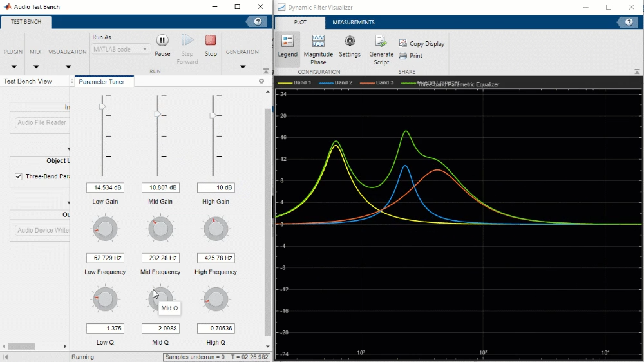Toggle Overall Equalizer legend entry
This screenshot has width=644, height=362.
430,82
